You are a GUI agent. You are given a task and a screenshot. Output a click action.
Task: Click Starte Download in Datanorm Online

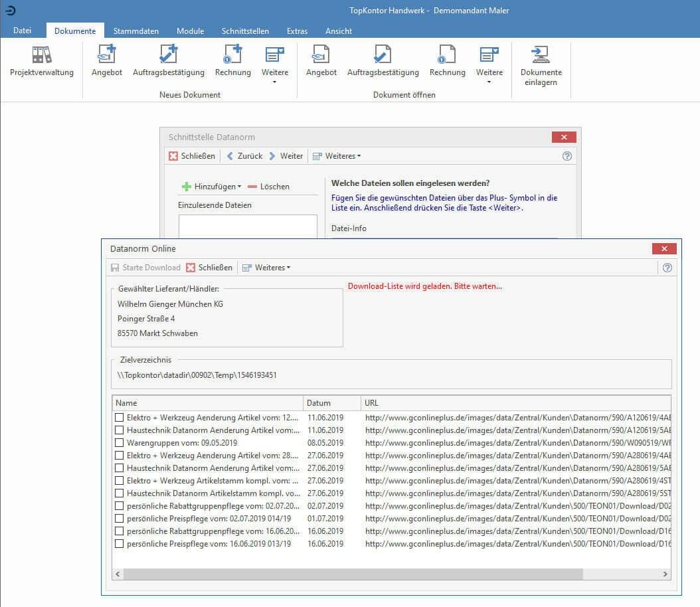coord(146,268)
